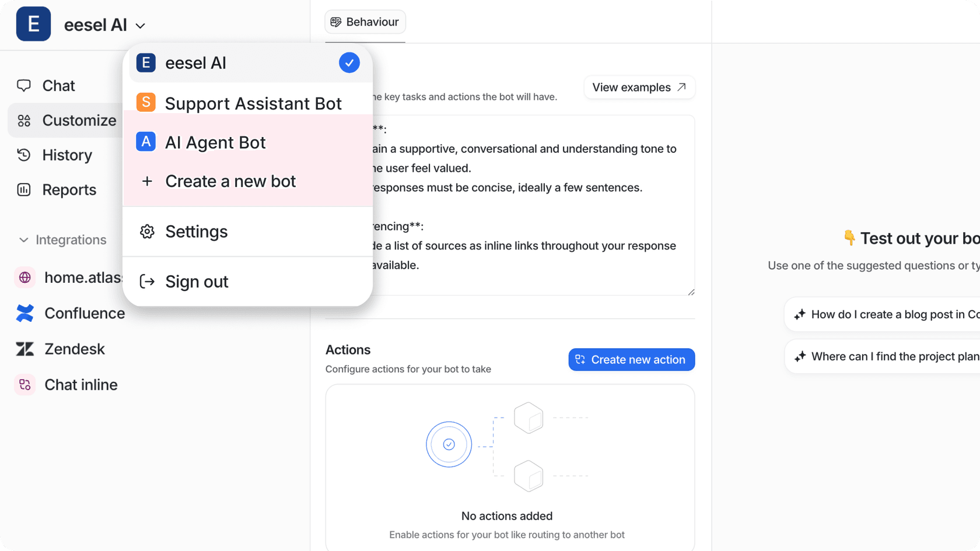980x551 pixels.
Task: Click the circular checkmark illustration
Action: [x=449, y=444]
